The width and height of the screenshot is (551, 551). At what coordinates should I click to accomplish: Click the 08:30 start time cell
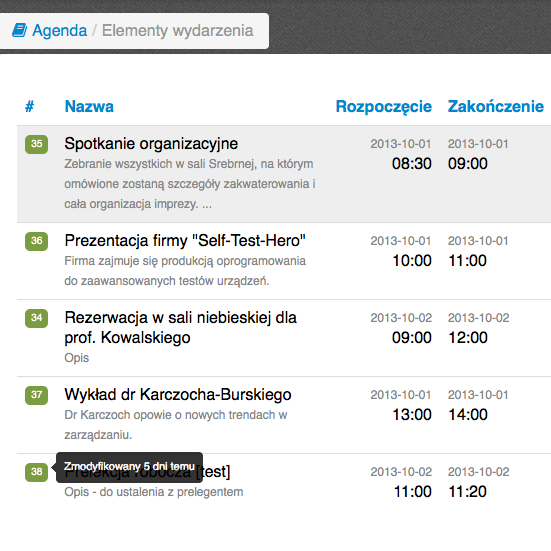click(x=411, y=164)
